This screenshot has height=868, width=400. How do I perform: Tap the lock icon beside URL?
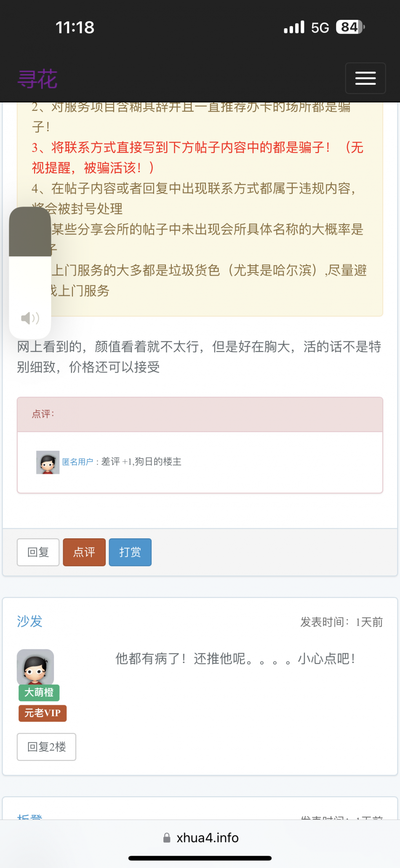pyautogui.click(x=167, y=838)
